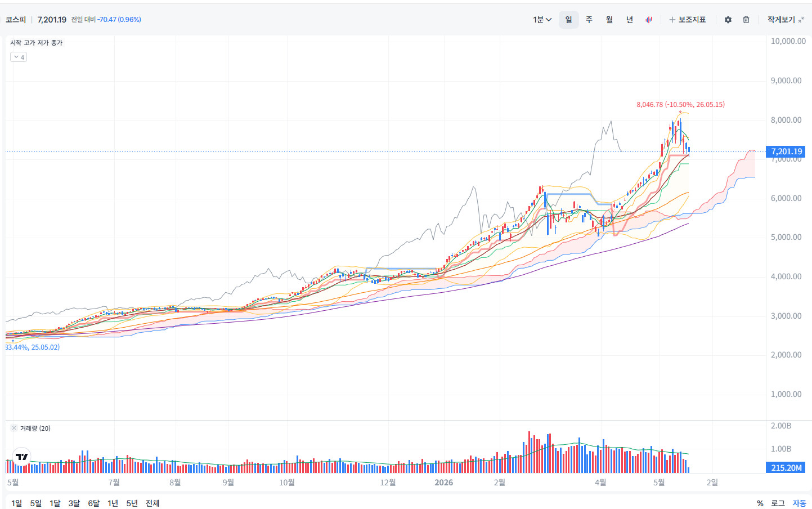The image size is (812, 509).
Task: Click the 4월 label on time axis
Action: (x=600, y=483)
